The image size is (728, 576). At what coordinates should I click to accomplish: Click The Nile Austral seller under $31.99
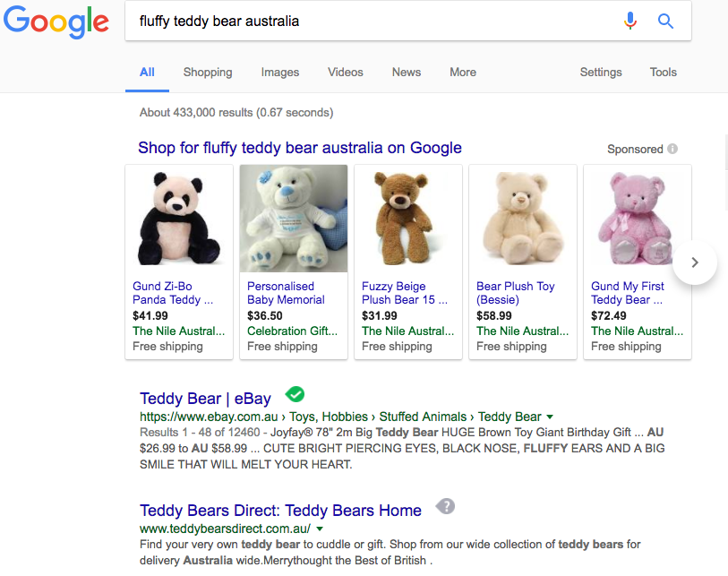(x=407, y=331)
